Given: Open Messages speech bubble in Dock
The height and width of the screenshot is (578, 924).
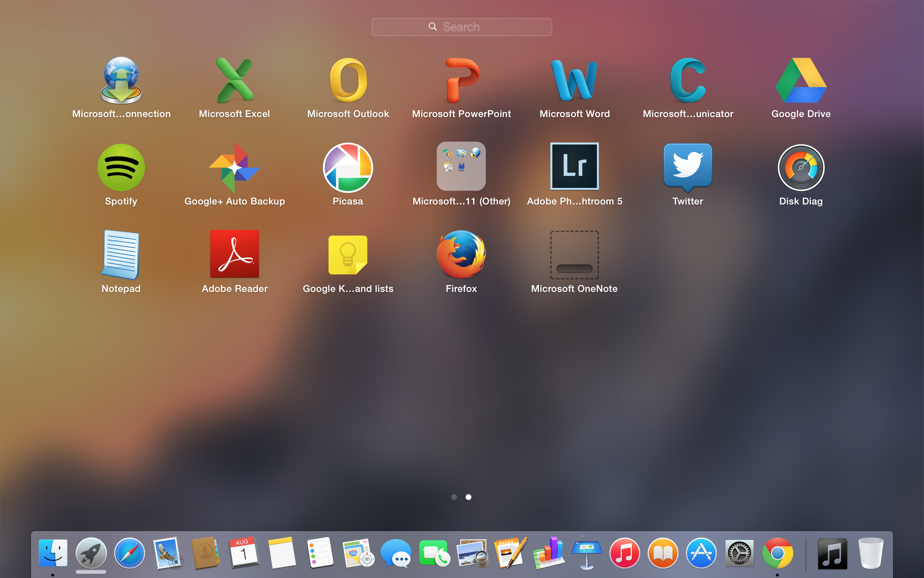Looking at the screenshot, I should coord(396,553).
